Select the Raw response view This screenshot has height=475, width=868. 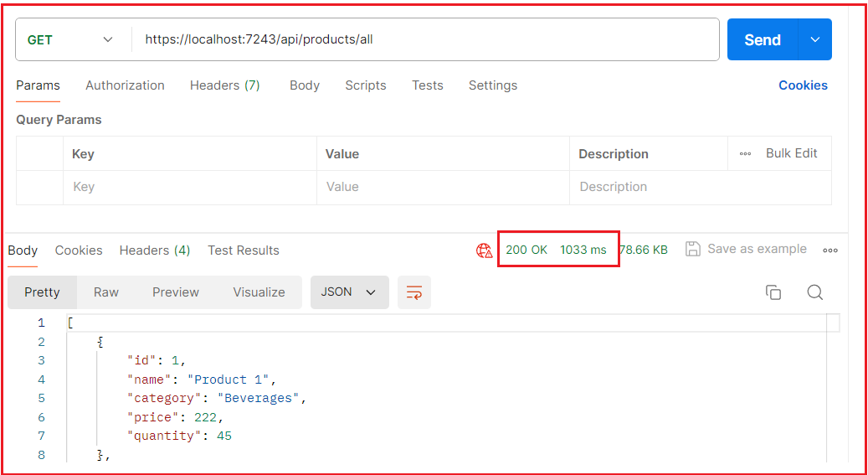click(x=106, y=292)
